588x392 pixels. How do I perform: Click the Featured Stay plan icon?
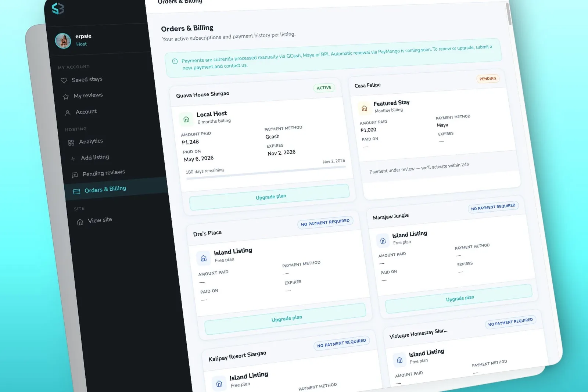(x=364, y=108)
